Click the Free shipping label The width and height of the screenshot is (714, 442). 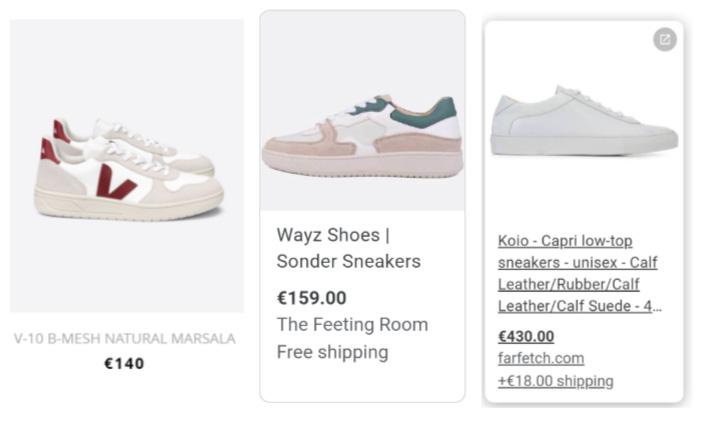pyautogui.click(x=332, y=352)
